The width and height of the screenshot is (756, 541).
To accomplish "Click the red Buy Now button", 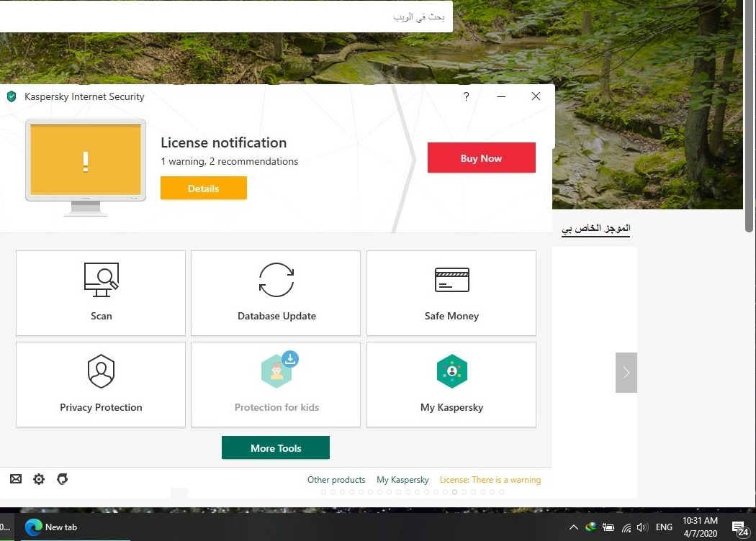I will (481, 158).
